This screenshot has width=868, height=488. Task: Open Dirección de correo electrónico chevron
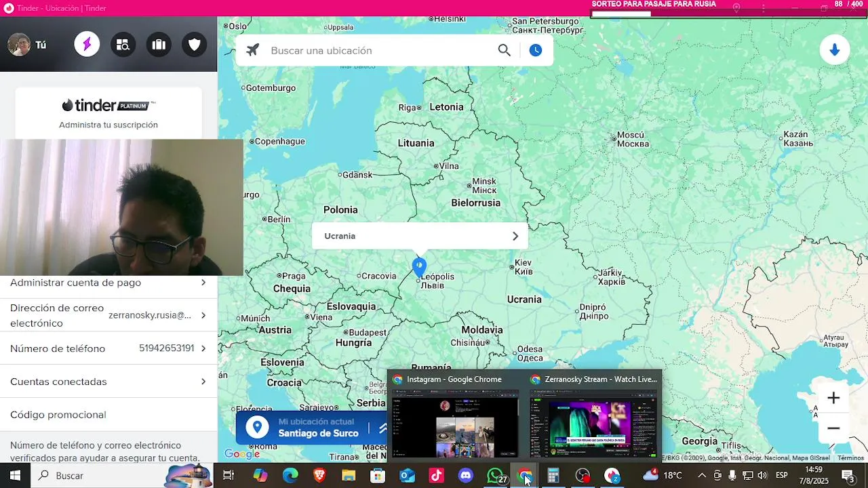coord(203,315)
